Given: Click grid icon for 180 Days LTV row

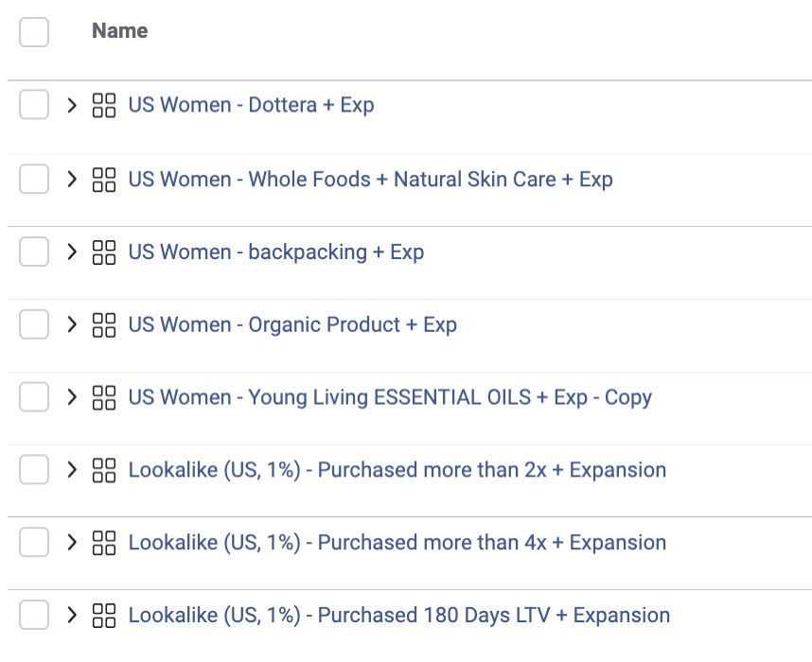Looking at the screenshot, I should click(x=103, y=616).
